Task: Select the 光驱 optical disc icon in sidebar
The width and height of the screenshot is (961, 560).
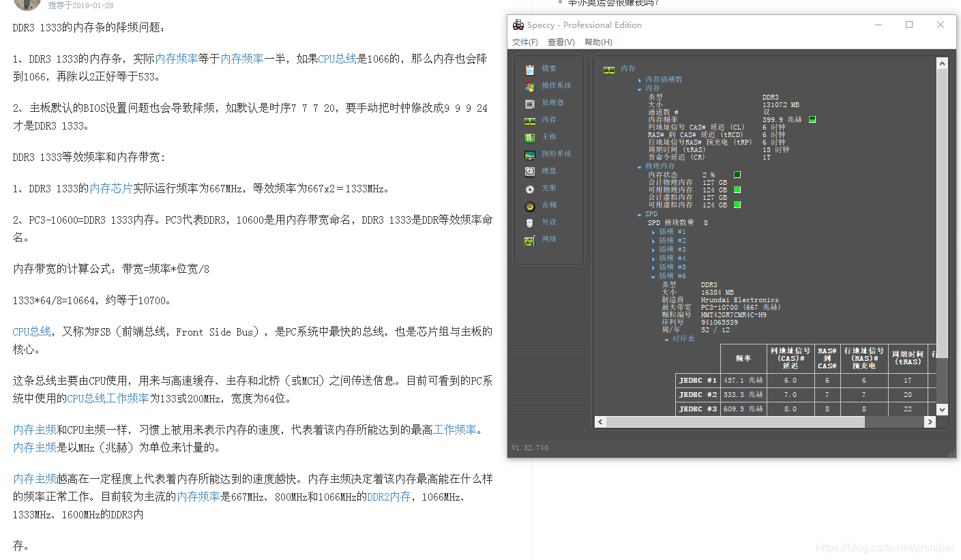Action: (529, 188)
